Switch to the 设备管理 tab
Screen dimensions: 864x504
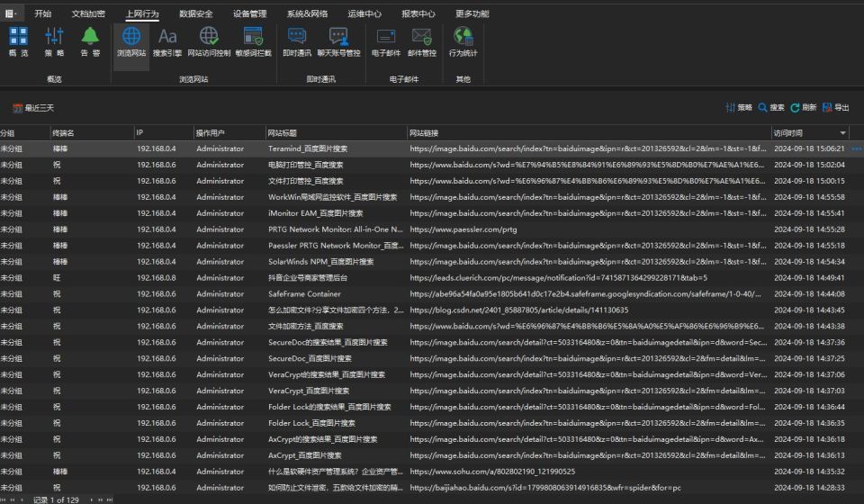point(249,13)
